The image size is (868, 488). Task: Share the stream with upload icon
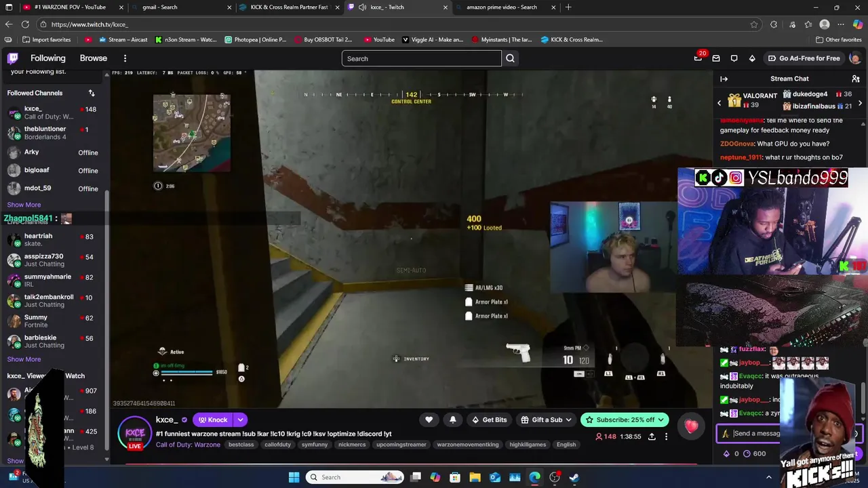(x=652, y=436)
